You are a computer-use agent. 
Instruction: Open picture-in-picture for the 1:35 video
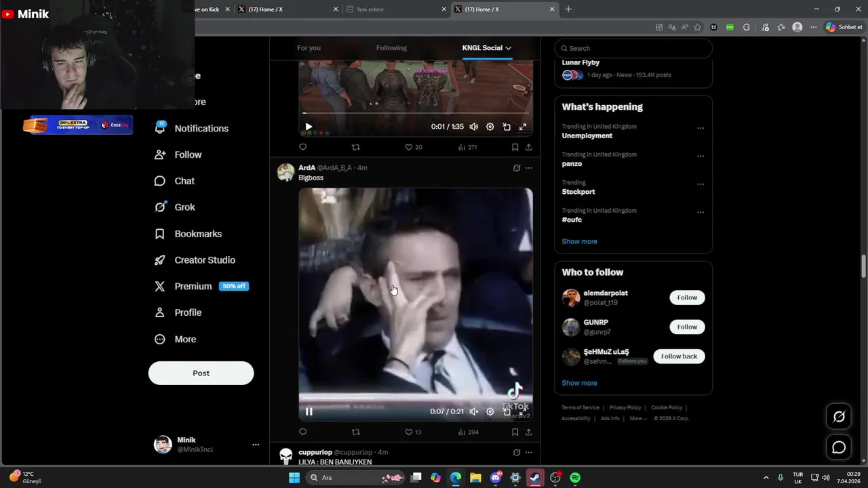point(507,127)
